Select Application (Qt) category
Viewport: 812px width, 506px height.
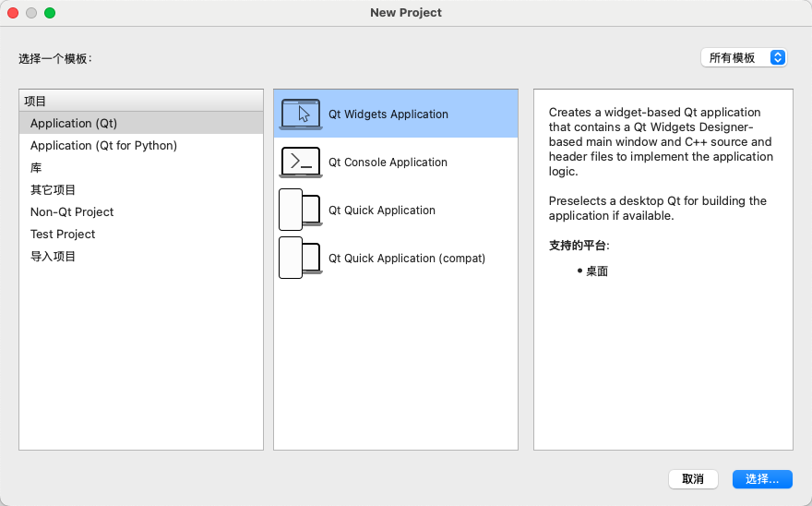141,124
